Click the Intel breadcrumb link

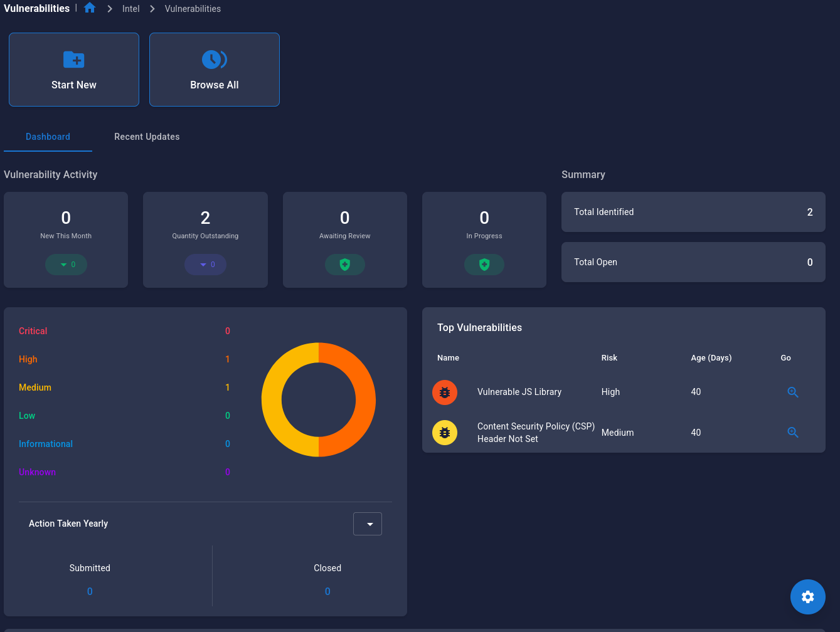pos(130,9)
